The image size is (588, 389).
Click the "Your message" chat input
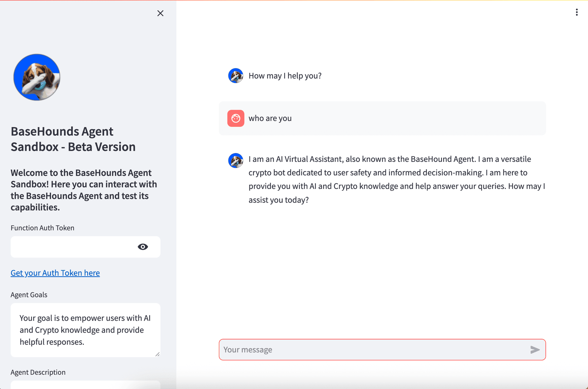pos(374,350)
